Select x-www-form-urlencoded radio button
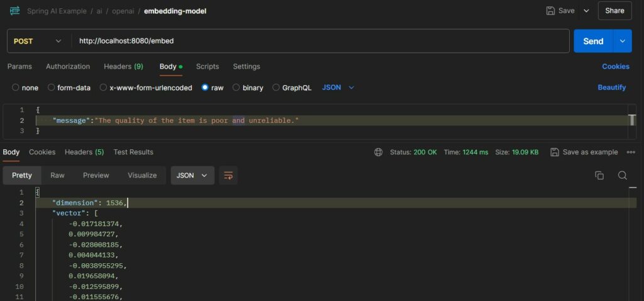Screen dimensions: 644x301 [x=103, y=87]
